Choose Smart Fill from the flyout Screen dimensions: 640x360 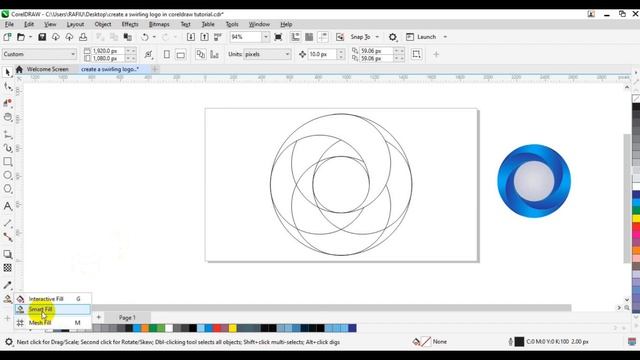[x=52, y=310]
